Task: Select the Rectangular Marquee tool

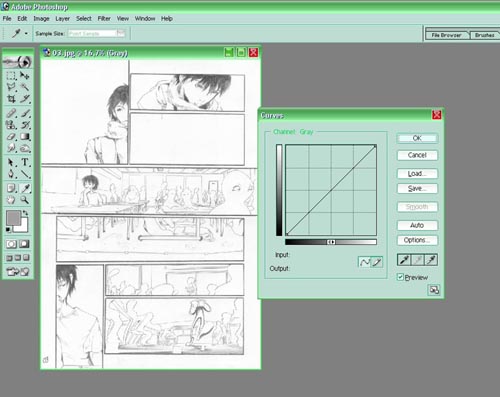Action: [x=11, y=76]
